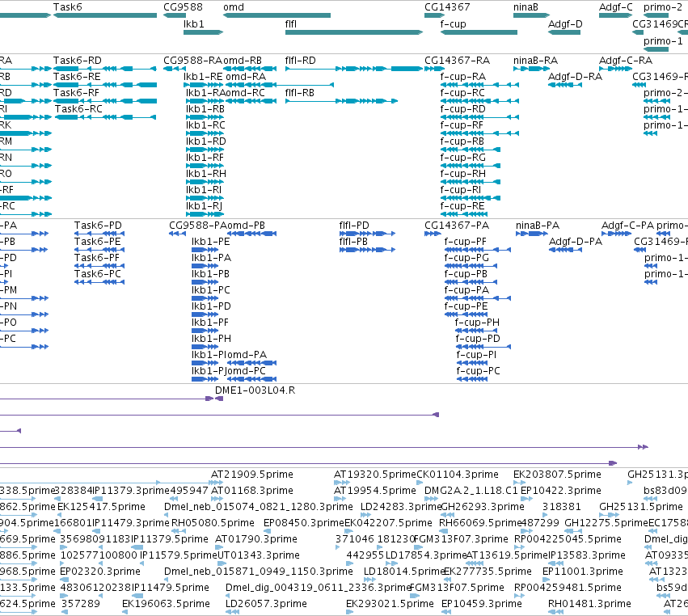Click the DME1-003L04.R feature label
Screen dimensions: 688x616
(255, 390)
